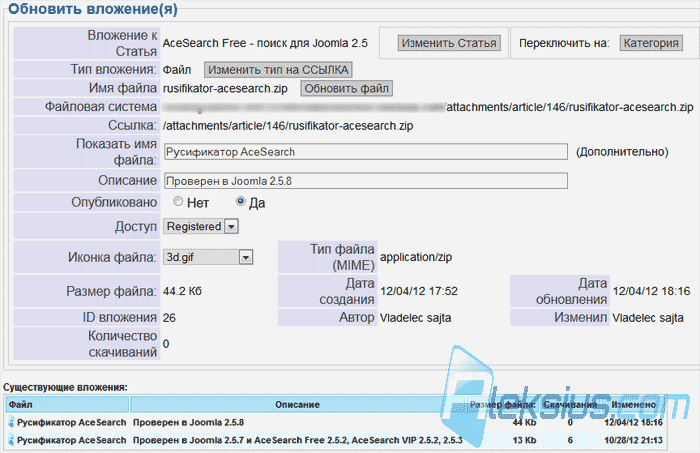
Task: Select the 'Да' published radio button
Action: 240,201
